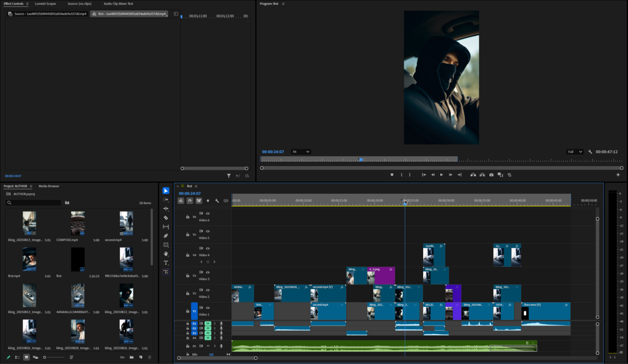Open timeline display settings wrench
This screenshot has height=364, width=628.
(x=217, y=201)
